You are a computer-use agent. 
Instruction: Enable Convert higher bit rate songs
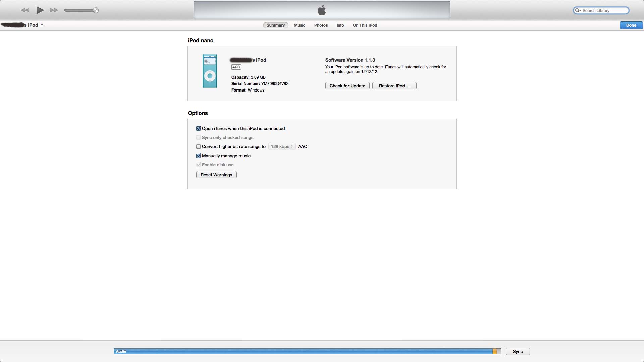point(199,147)
